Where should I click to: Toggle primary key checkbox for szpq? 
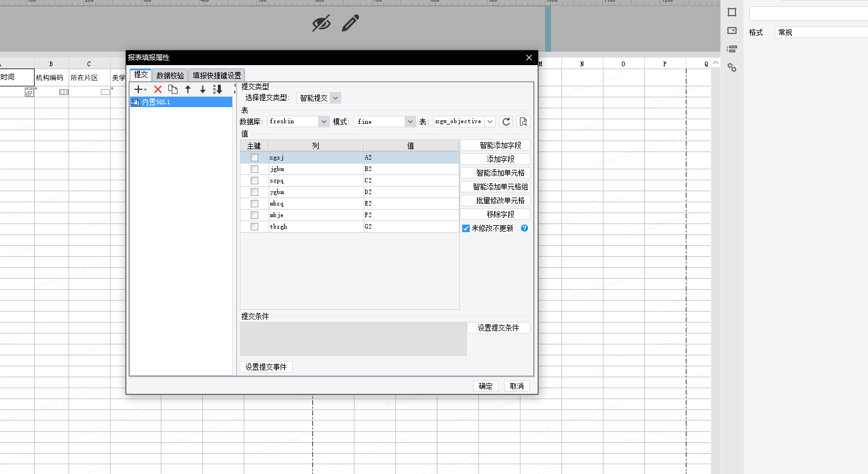(x=254, y=181)
